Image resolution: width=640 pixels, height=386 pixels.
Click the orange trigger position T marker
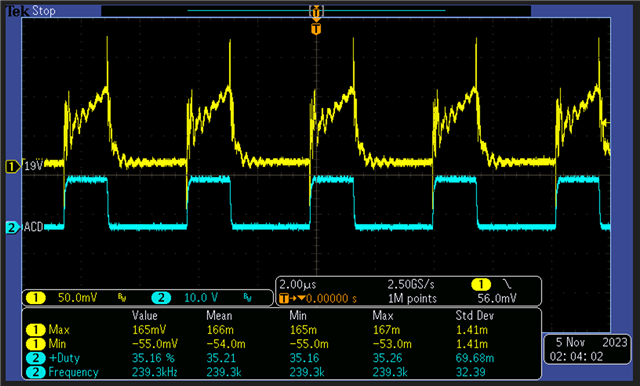tap(316, 29)
